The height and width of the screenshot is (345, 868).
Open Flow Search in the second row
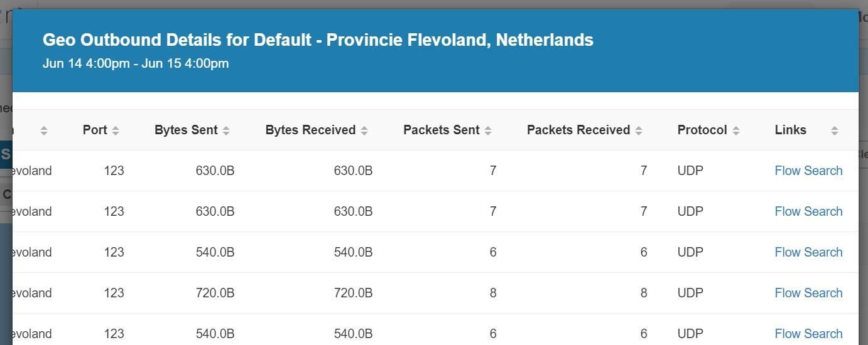point(808,211)
